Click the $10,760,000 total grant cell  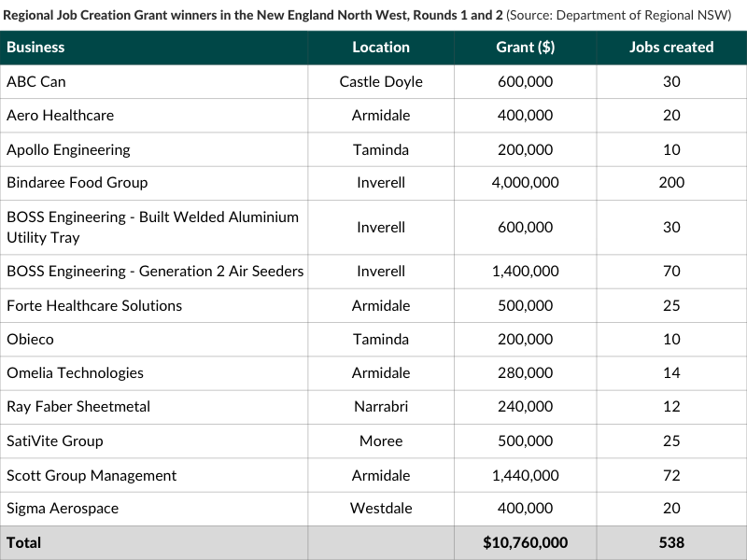point(525,542)
